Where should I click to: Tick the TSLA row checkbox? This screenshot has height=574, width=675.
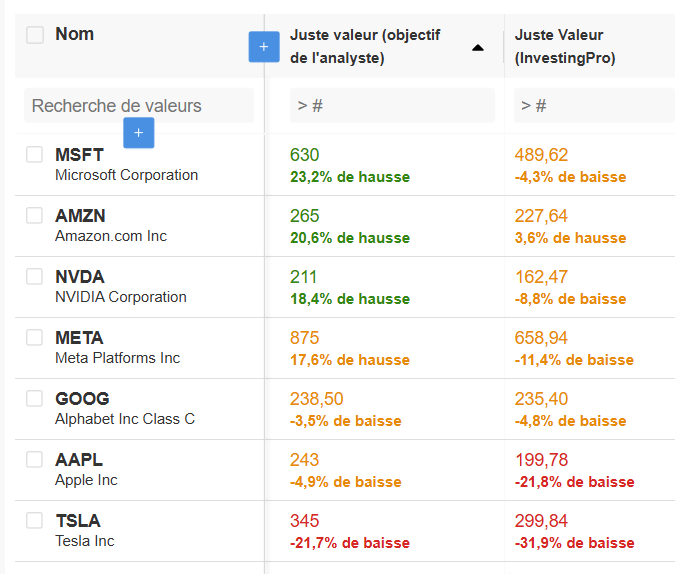[35, 520]
